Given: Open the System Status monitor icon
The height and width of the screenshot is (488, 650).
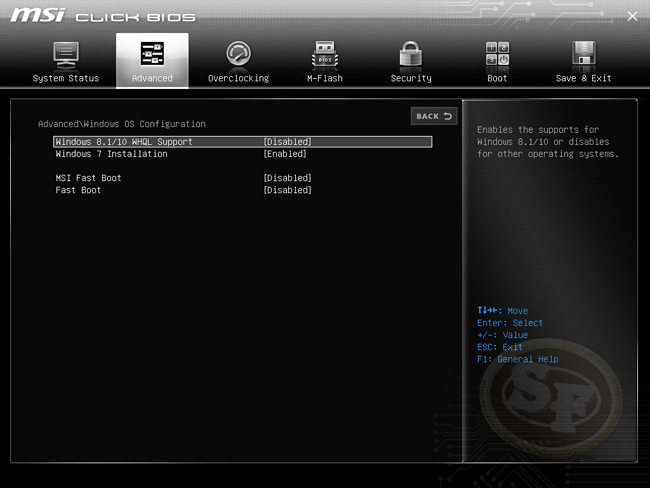Looking at the screenshot, I should (66, 55).
